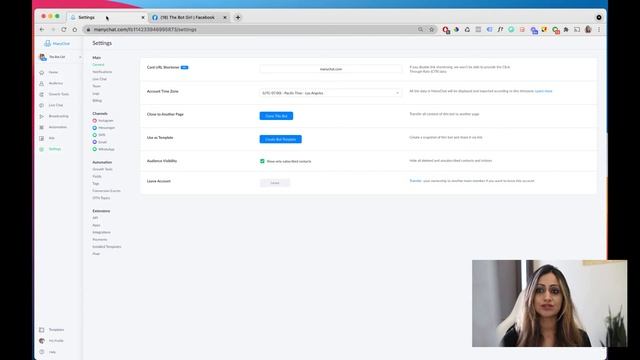Toggle Show only subscribed contacts checkbox
Image resolution: width=640 pixels, height=360 pixels.
pos(262,161)
